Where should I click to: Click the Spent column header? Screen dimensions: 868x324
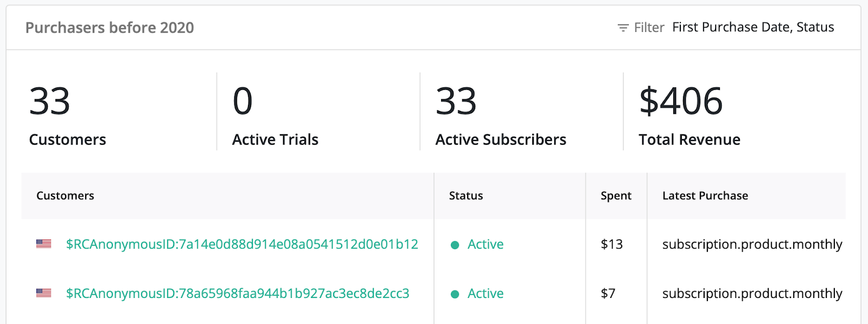[616, 196]
